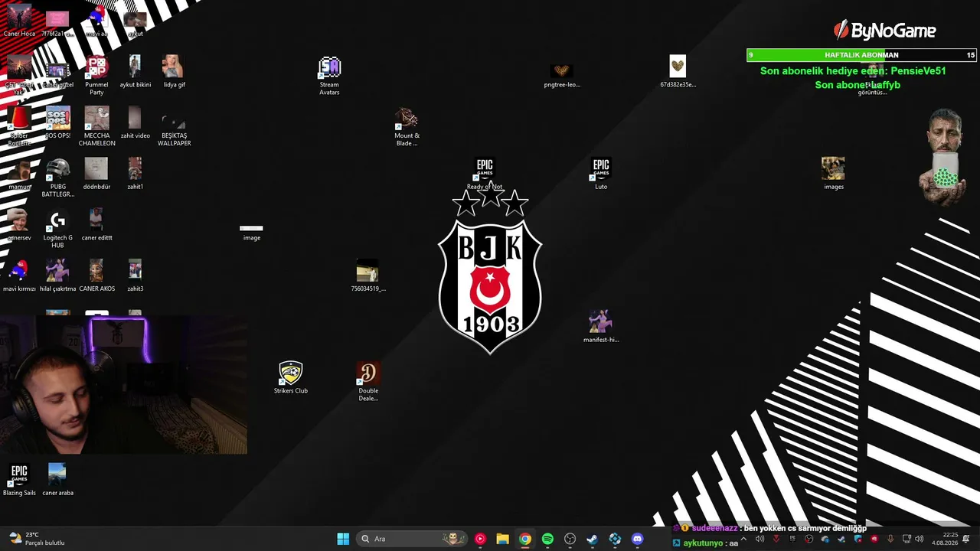Select the file named image

252,232
